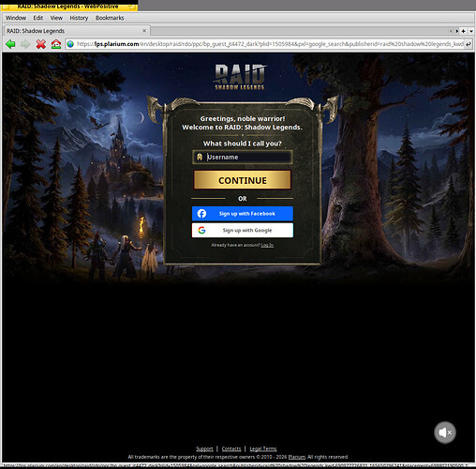476x469 pixels.
Task: Click the window zoom button in title tab
Action: coord(132,7)
